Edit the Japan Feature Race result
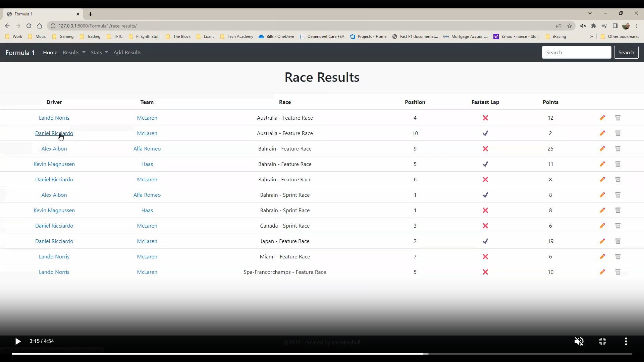Image resolution: width=644 pixels, height=362 pixels. point(602,241)
